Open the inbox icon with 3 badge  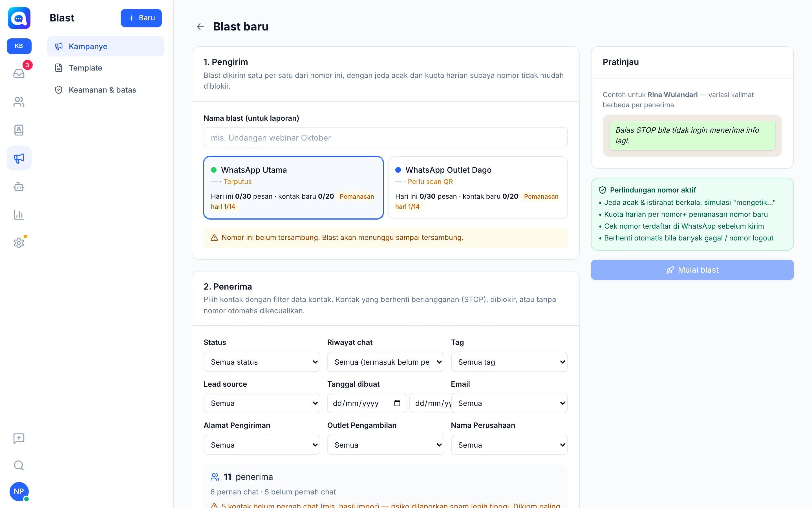[19, 73]
